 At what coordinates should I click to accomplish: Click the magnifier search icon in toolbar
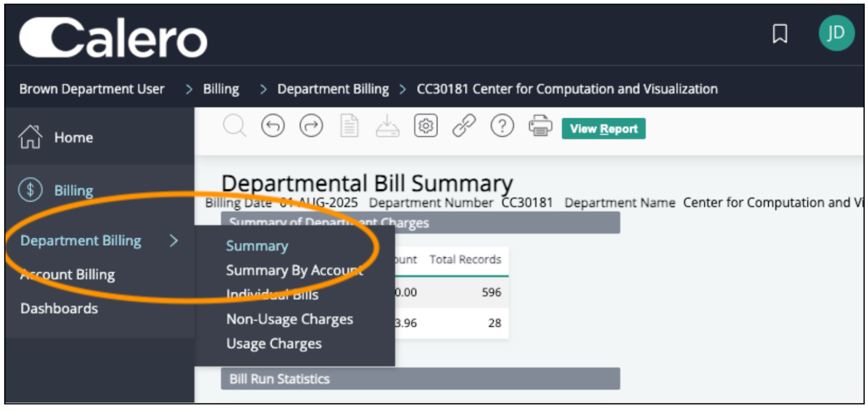click(x=234, y=126)
